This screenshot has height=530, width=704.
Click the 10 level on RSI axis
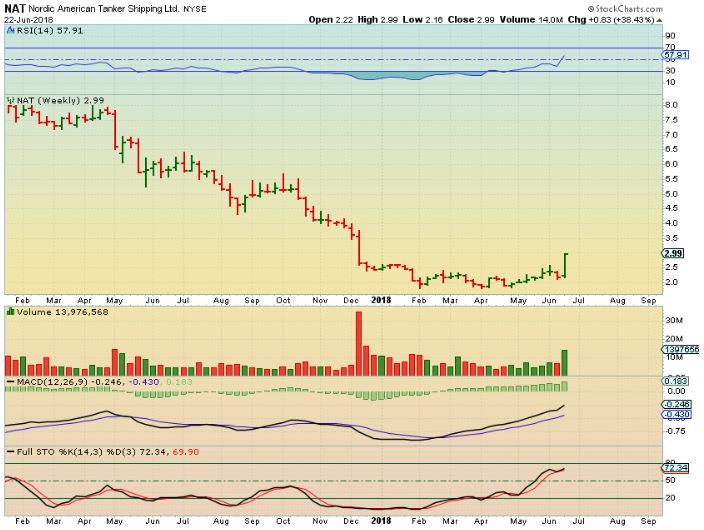pos(670,82)
